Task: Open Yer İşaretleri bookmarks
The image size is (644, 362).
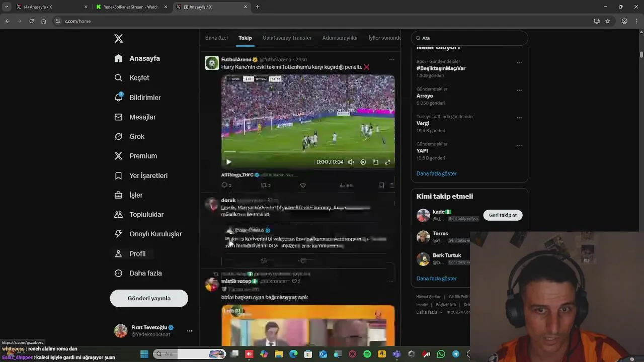Action: [141, 175]
